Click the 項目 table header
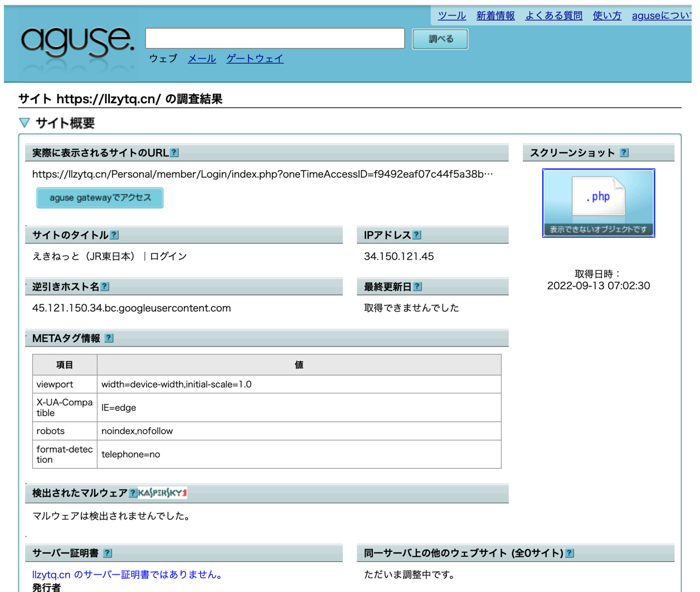 pyautogui.click(x=65, y=365)
